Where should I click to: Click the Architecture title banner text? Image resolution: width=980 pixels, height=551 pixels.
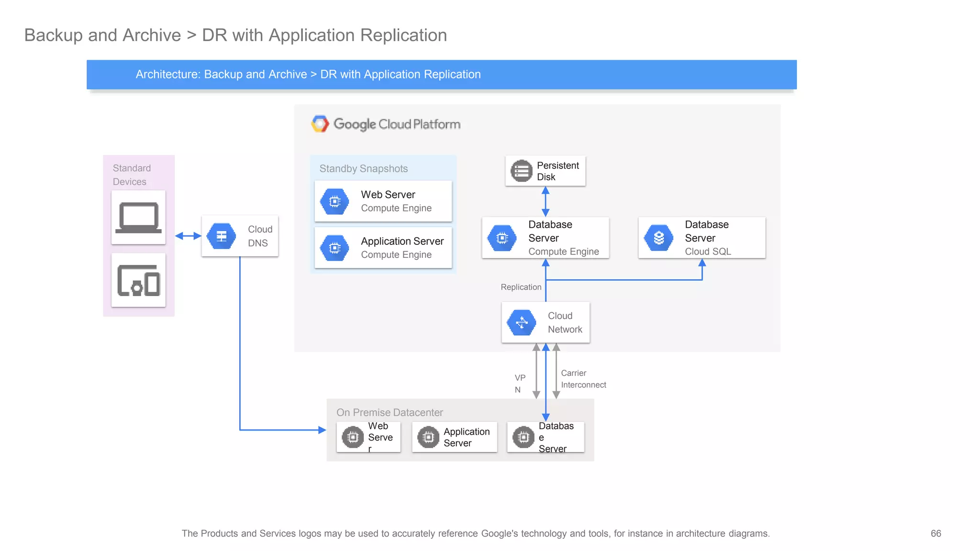[x=308, y=75]
